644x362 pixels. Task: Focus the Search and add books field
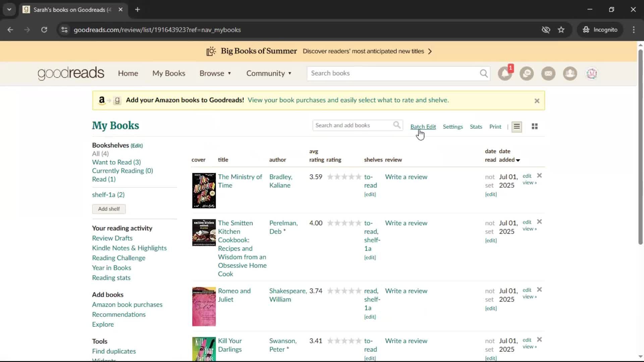pos(352,125)
